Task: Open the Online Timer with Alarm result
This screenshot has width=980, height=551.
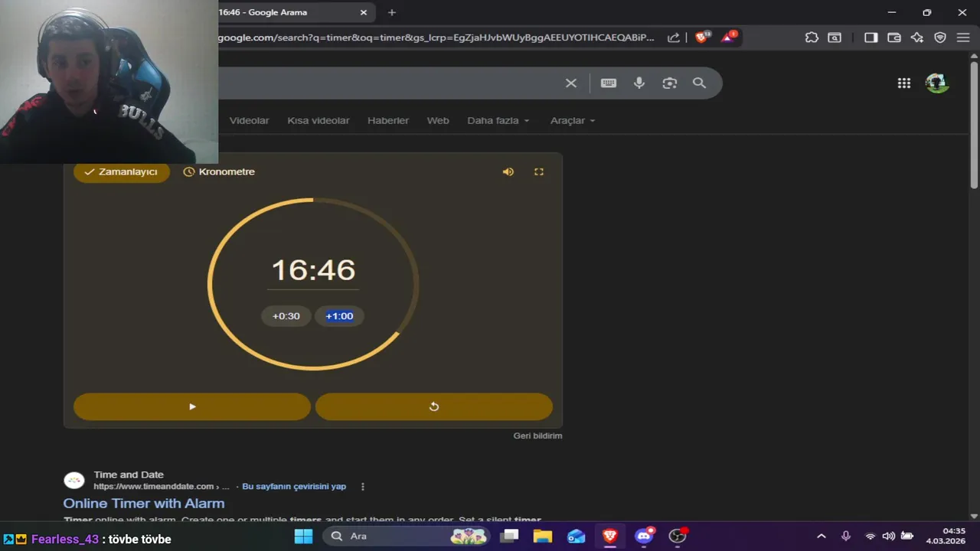Action: tap(144, 504)
